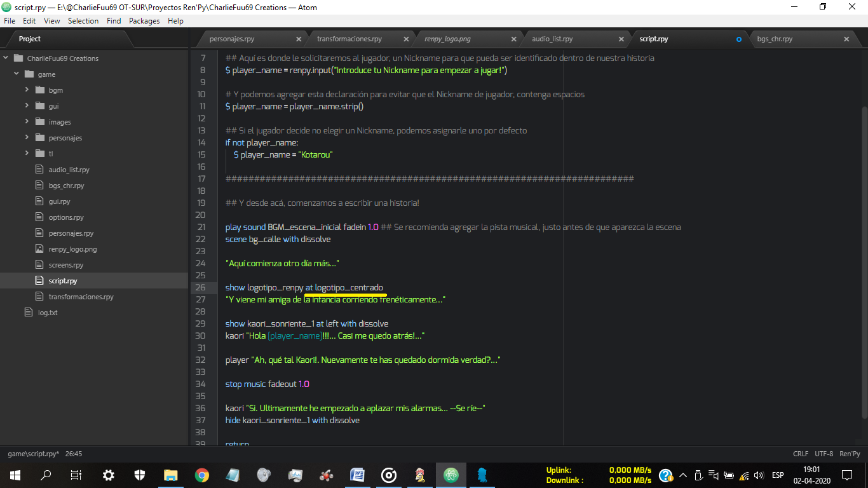Open the Packages menu
This screenshot has width=868, height=488.
(144, 21)
